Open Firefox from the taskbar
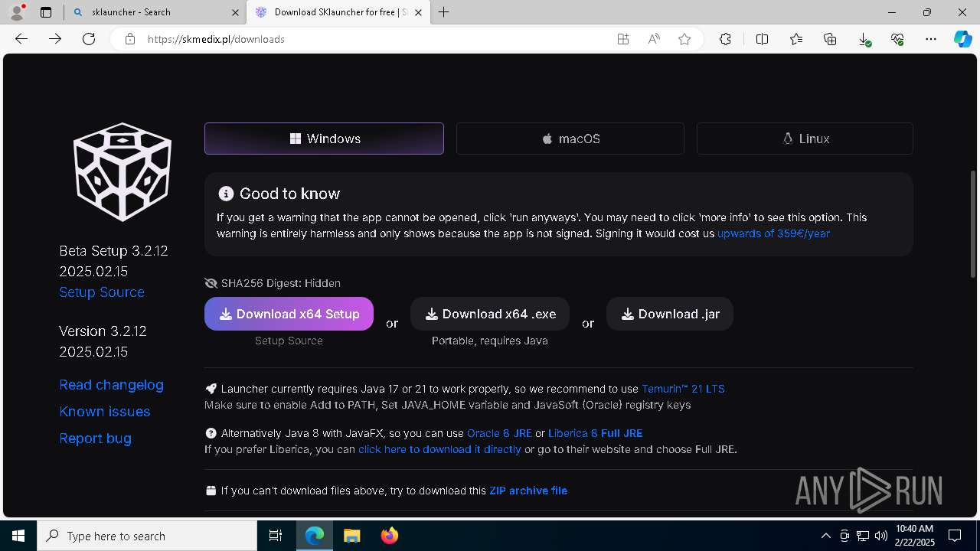Image resolution: width=980 pixels, height=551 pixels. click(x=390, y=536)
